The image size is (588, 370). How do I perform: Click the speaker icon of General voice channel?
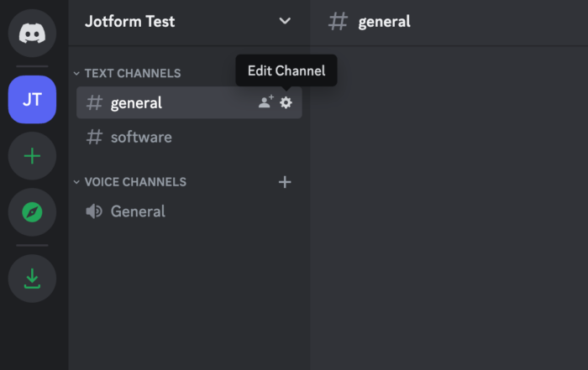[x=95, y=211]
